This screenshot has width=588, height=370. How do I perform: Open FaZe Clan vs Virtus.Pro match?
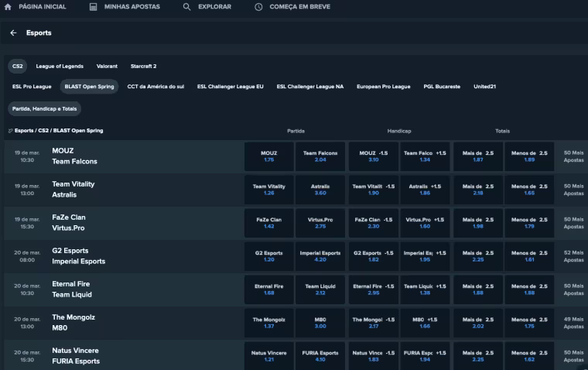69,222
